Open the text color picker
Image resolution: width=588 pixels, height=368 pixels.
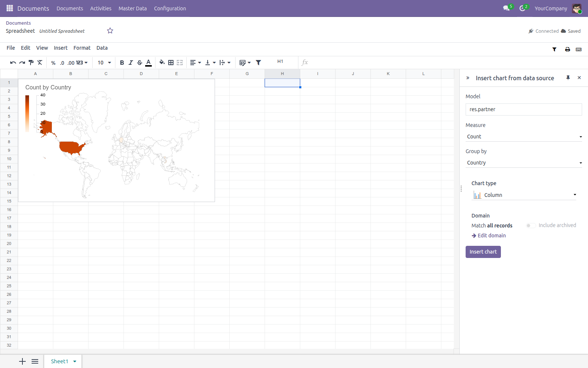(148, 63)
